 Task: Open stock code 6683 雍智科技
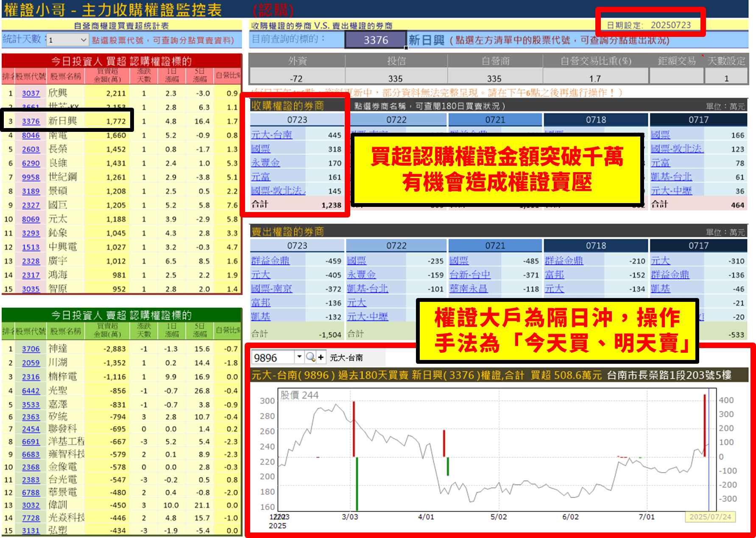tap(31, 454)
